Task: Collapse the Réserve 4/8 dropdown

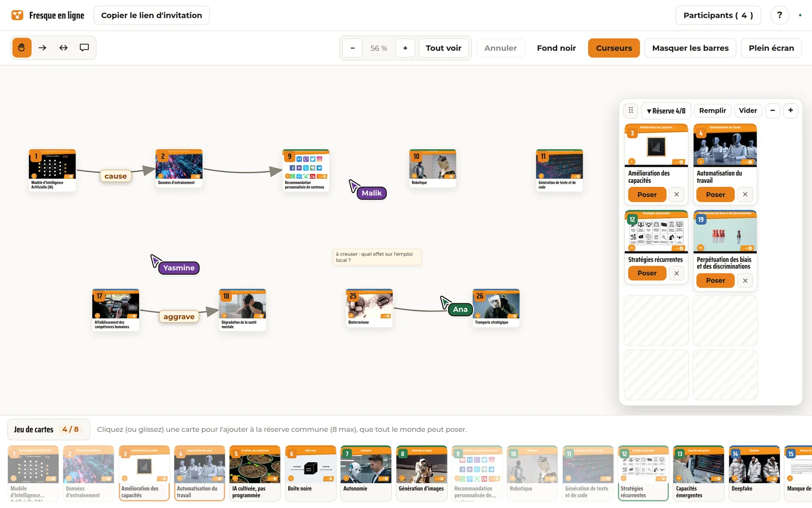Action: pos(666,111)
